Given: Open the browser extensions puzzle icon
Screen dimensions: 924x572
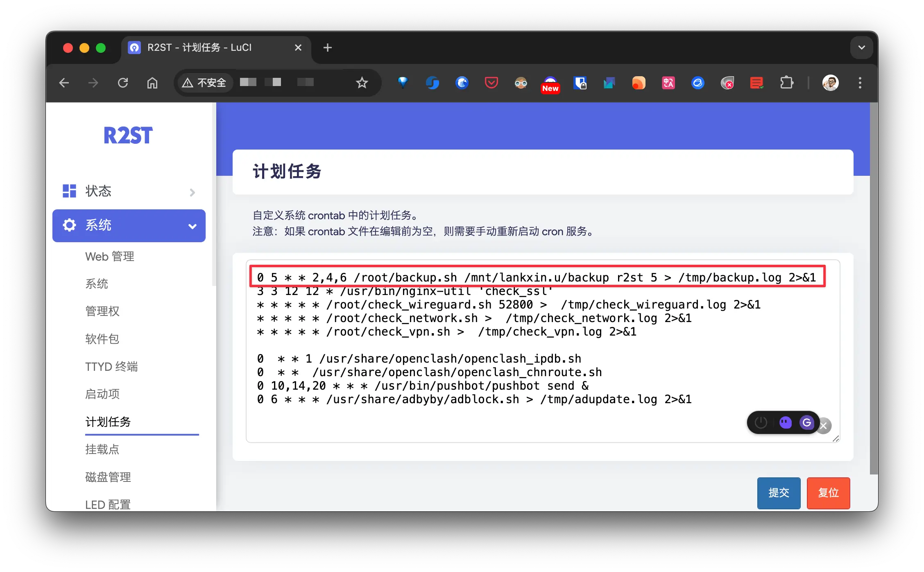Looking at the screenshot, I should pos(786,83).
